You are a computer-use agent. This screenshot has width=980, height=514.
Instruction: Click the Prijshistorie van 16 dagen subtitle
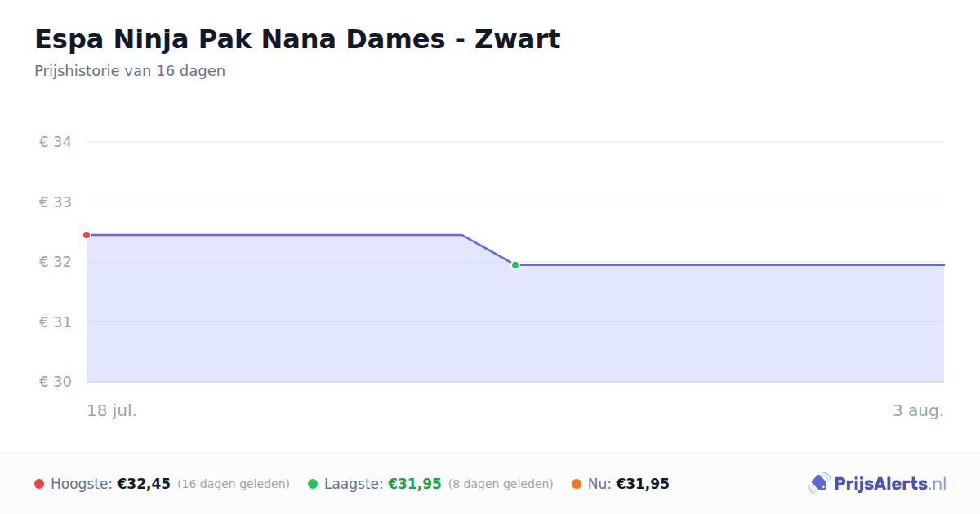click(130, 71)
